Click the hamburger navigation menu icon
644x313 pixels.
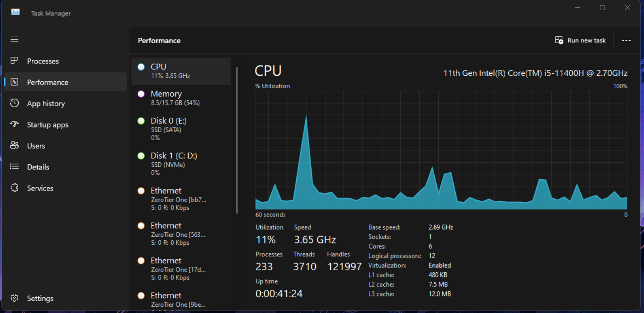[14, 39]
